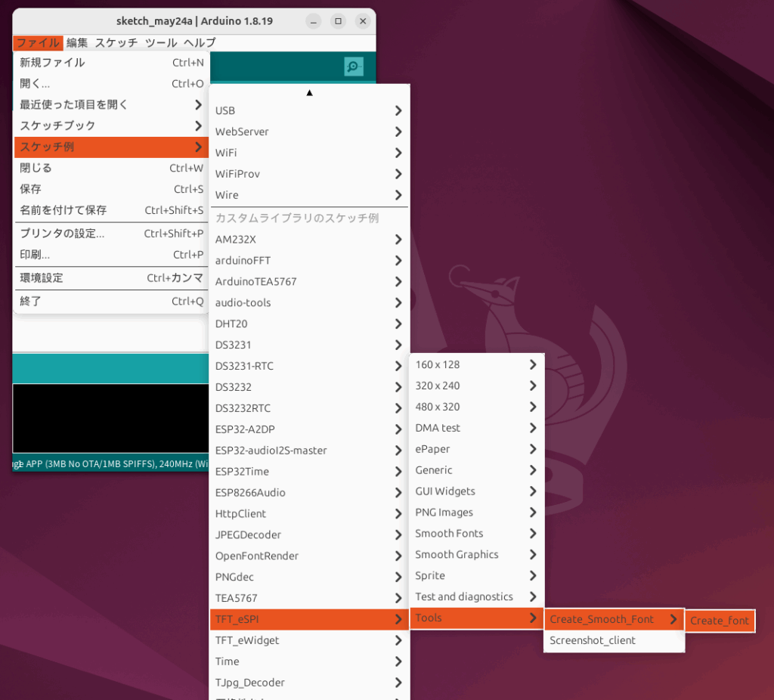Open the ePaper examples
774x700 pixels.
pos(477,449)
